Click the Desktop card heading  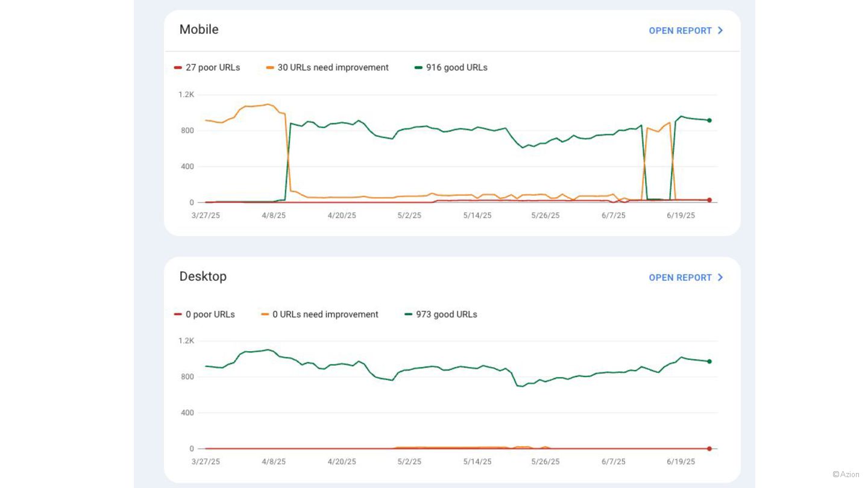[x=203, y=277]
